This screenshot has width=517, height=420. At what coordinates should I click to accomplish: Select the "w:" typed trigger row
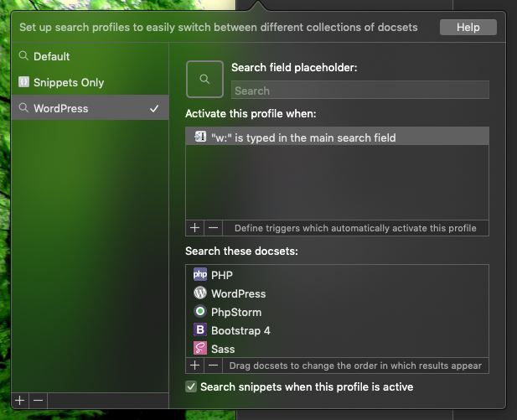coord(337,137)
